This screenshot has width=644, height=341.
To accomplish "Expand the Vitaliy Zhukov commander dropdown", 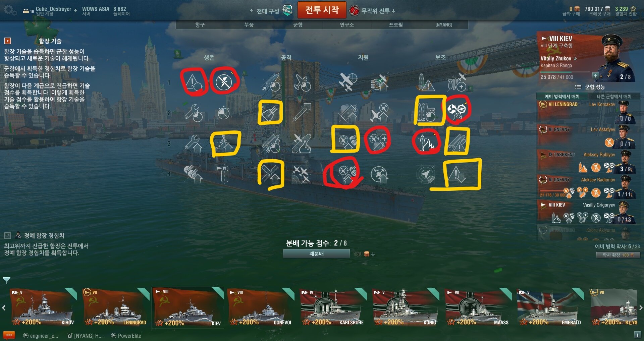I will [x=575, y=58].
